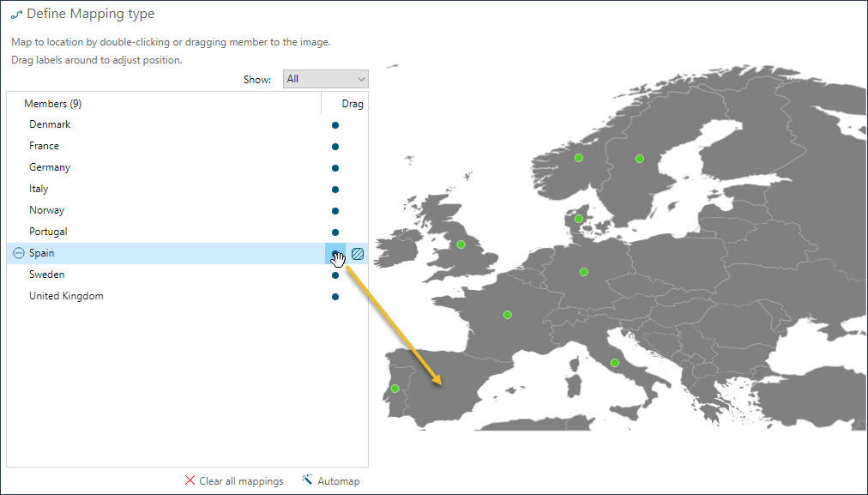Image resolution: width=868 pixels, height=495 pixels.
Task: Select the Germany member row
Action: (187, 167)
